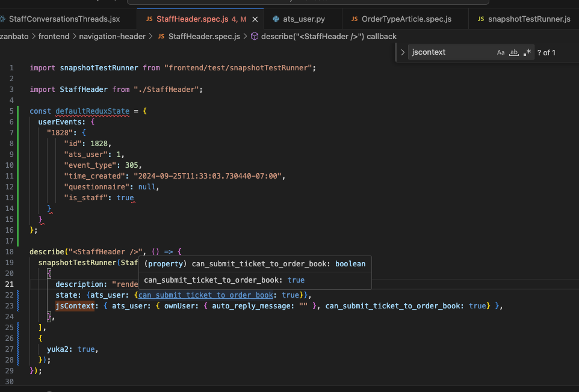Screen dimensions: 579x392
Task: Toggle Match Case in find widget
Action: pos(501,52)
